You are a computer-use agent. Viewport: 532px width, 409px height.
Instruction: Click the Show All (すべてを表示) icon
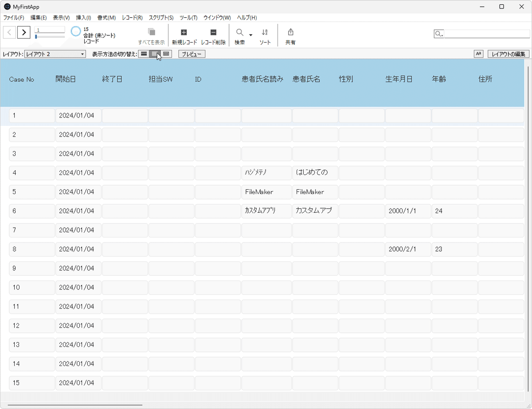click(x=151, y=32)
